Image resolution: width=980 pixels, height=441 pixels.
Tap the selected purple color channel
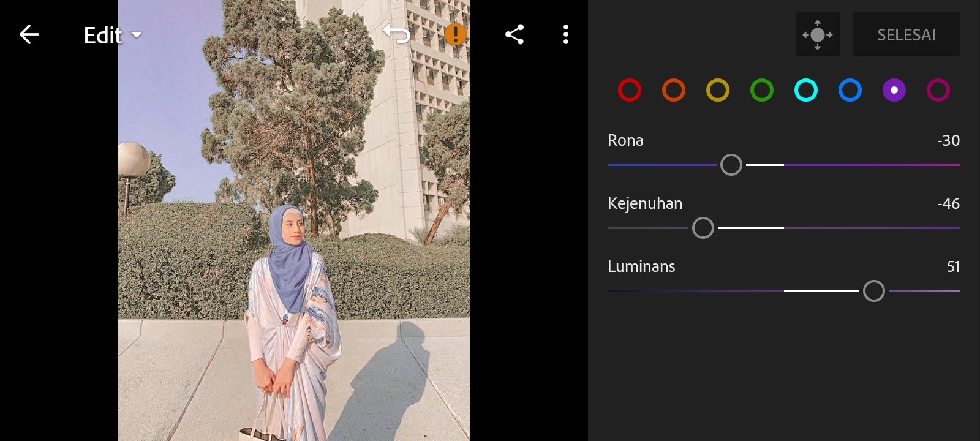[x=894, y=90]
